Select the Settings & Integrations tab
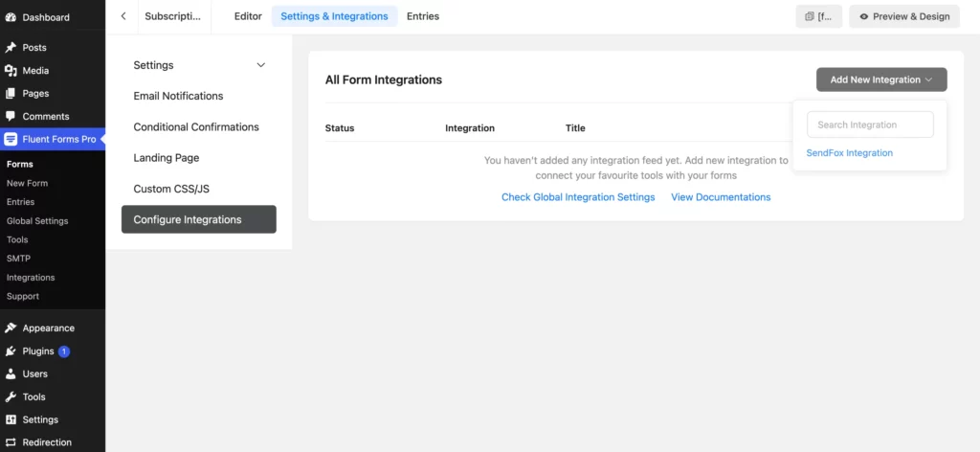980x452 pixels. 334,16
